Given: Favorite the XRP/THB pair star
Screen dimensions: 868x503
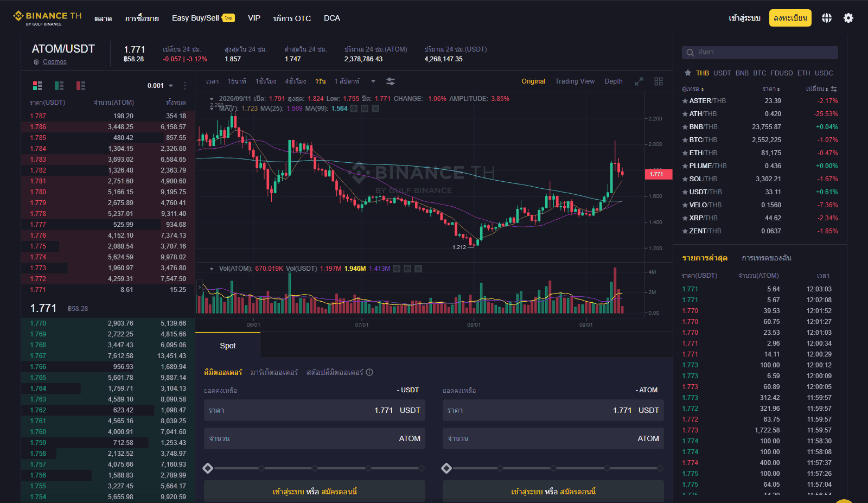Looking at the screenshot, I should 685,218.
